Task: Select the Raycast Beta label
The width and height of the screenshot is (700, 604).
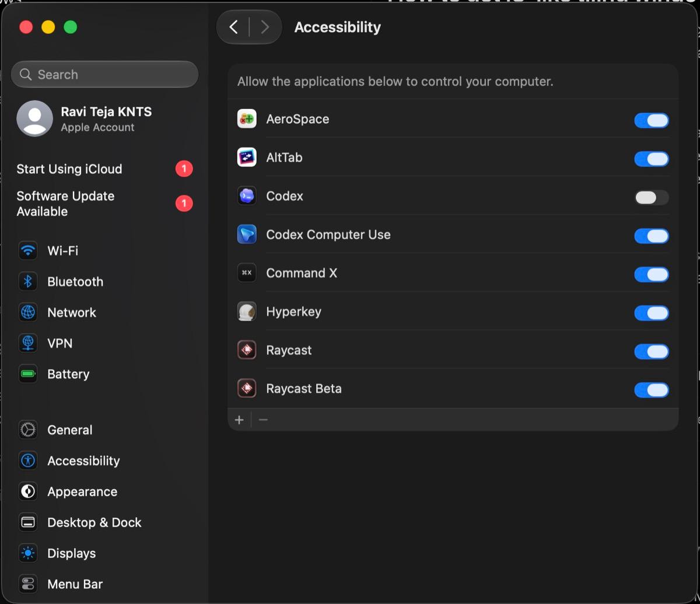Action: click(304, 389)
